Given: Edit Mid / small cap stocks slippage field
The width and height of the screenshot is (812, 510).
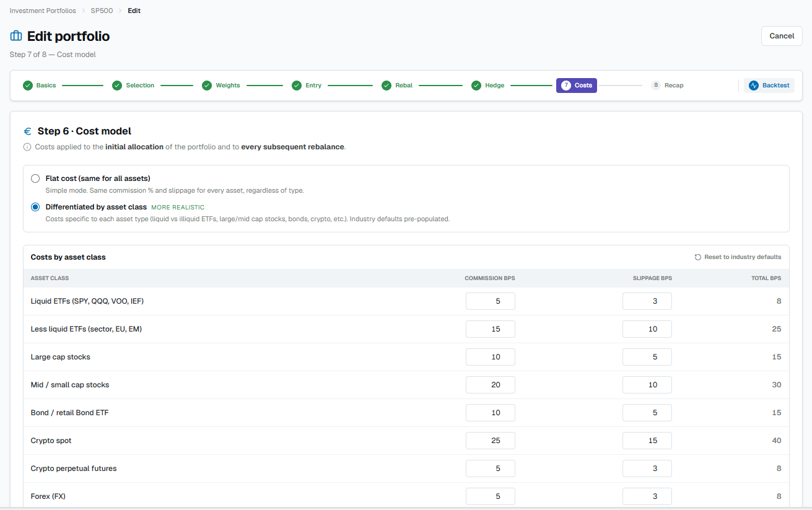Looking at the screenshot, I should tap(647, 385).
